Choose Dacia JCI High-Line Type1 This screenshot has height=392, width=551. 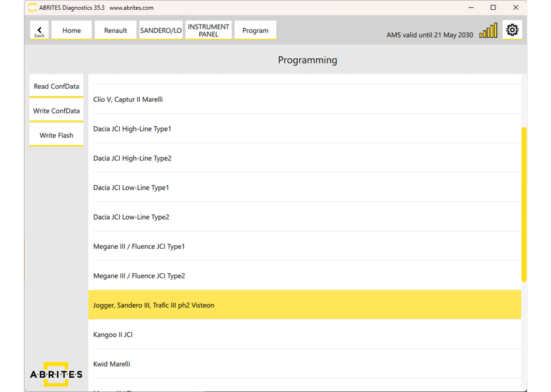pyautogui.click(x=132, y=129)
